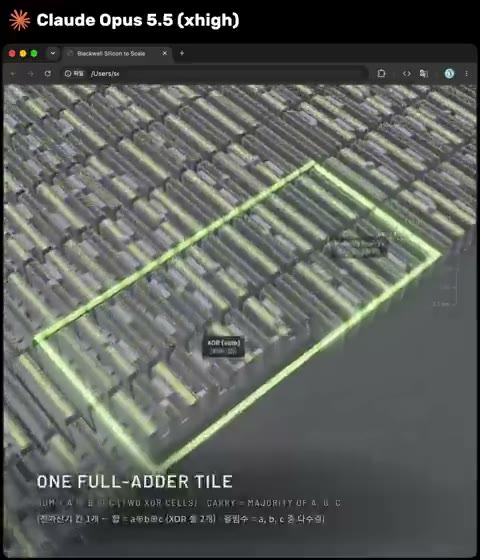Open the browser three-dot menu
This screenshot has width=480, height=560.
pyautogui.click(x=466, y=74)
